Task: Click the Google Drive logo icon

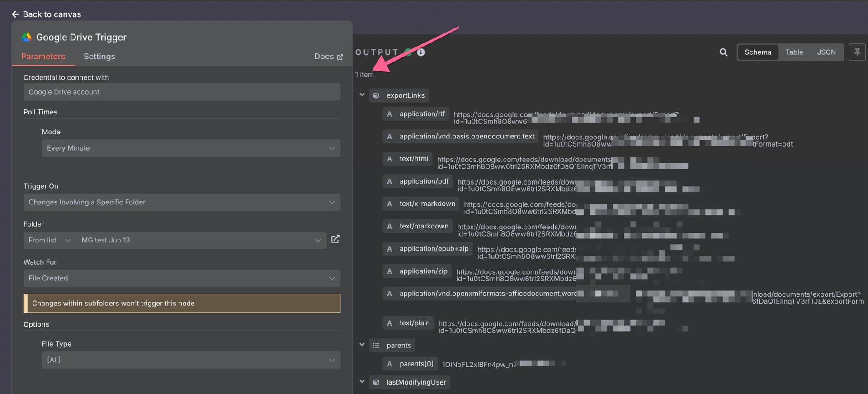Action: [x=27, y=37]
